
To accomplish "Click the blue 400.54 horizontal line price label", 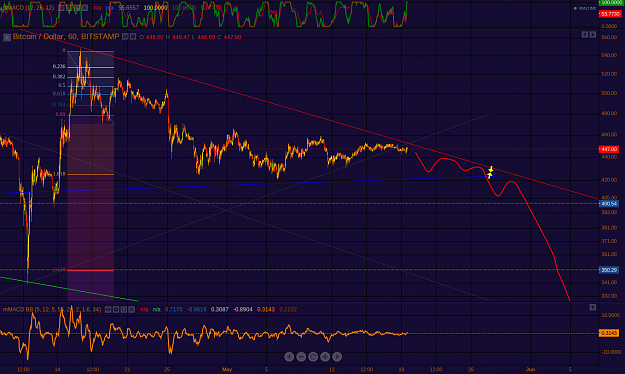I will coord(609,204).
